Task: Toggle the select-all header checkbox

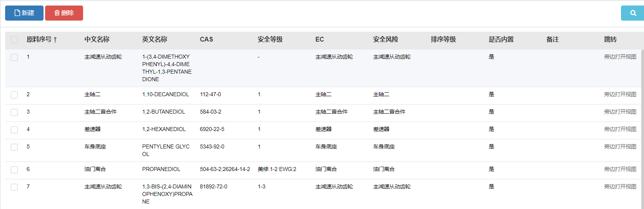Action: 14,40
